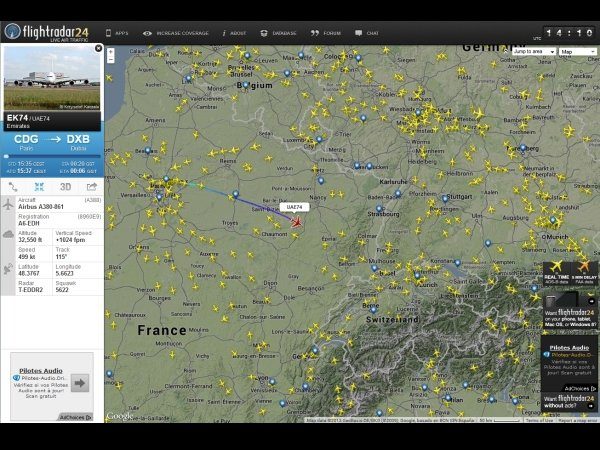Click the radar value T-EDDR2
Image resolution: width=600 pixels, height=450 pixels.
click(x=31, y=290)
